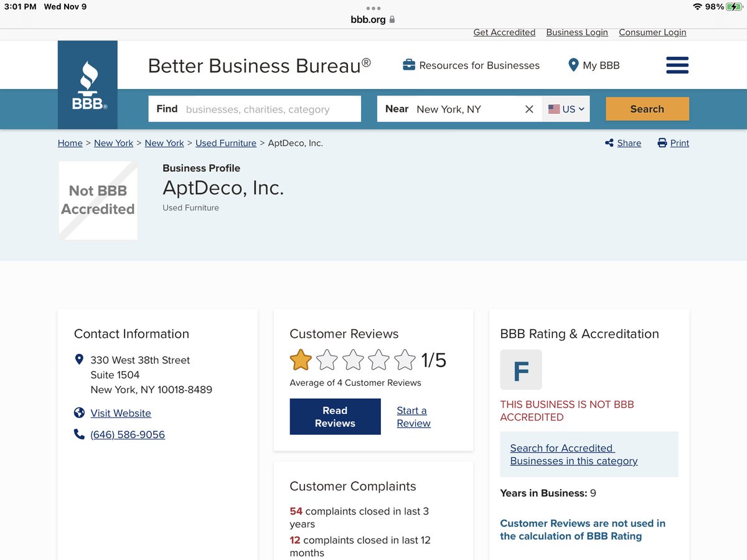Open the Used Furniture breadcrumb
Viewport: 747px width, 560px height.
226,143
